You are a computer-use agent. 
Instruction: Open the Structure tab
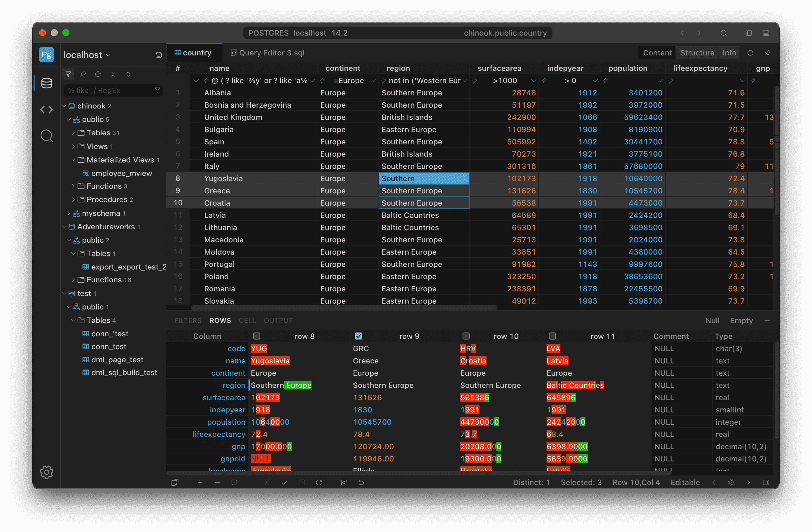[697, 53]
